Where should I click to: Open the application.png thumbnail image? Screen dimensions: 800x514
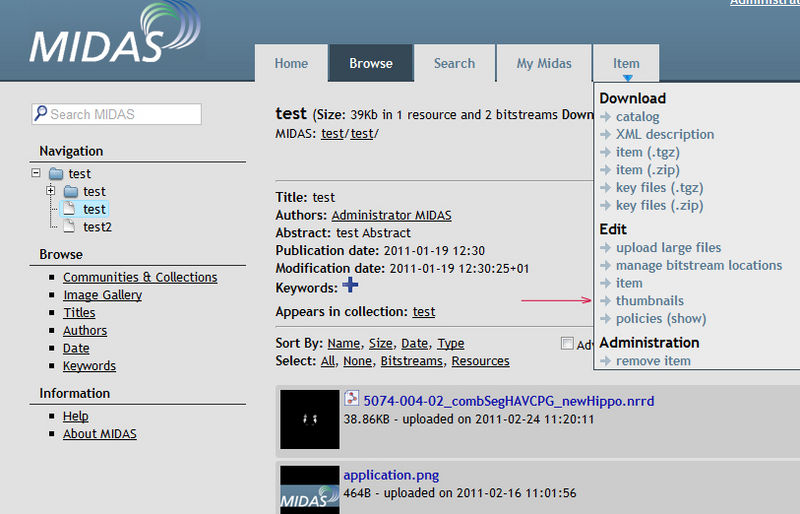pyautogui.click(x=309, y=490)
